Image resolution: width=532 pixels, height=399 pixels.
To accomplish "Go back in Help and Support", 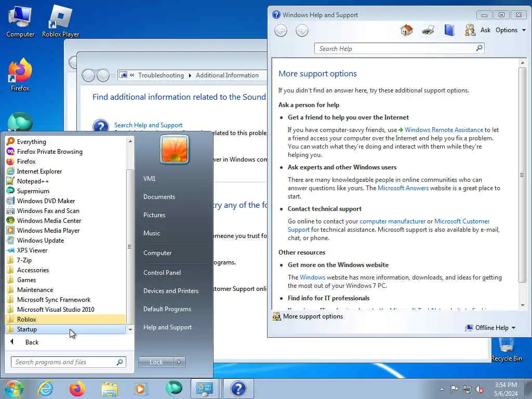I will point(281,31).
